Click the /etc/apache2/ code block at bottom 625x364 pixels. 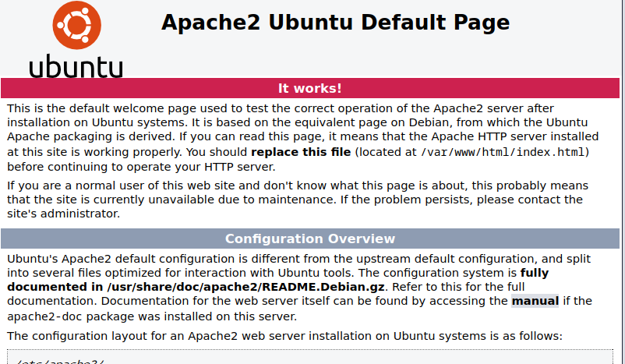click(62, 360)
